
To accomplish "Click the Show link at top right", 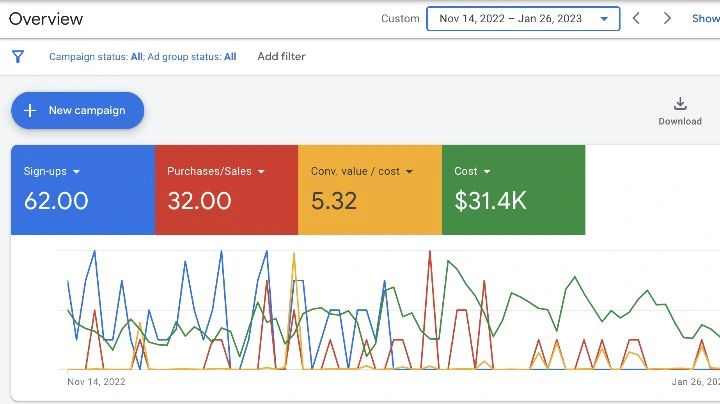I will pos(705,19).
